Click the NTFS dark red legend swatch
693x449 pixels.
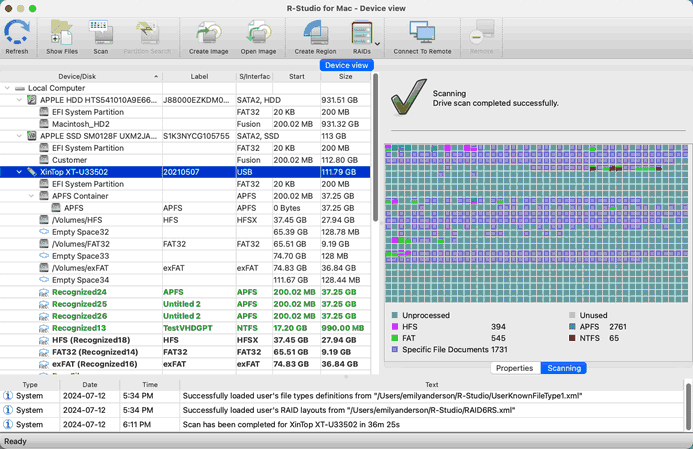coord(572,338)
